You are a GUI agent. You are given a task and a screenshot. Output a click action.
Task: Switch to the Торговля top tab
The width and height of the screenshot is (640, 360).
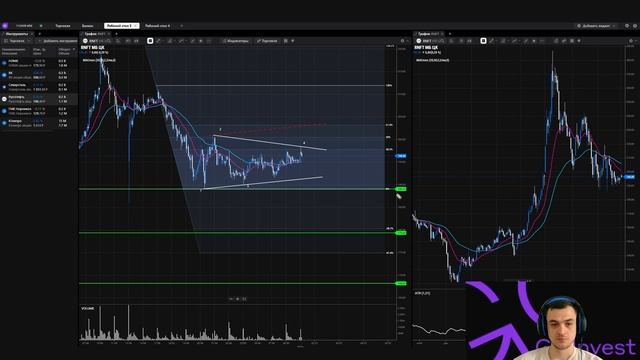tap(62, 26)
